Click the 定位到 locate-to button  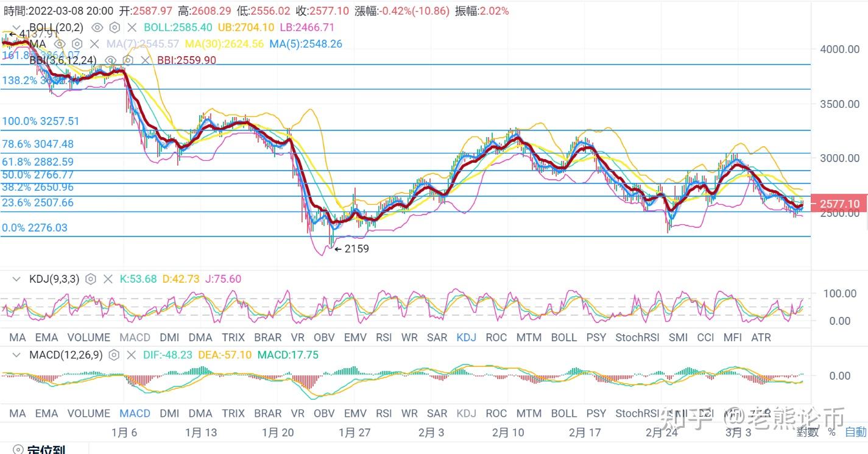(38, 449)
